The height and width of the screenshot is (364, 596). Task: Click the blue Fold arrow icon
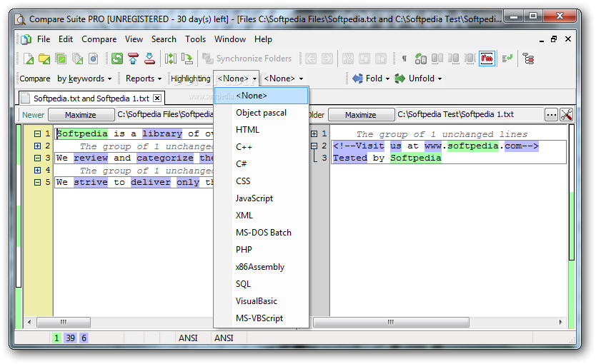357,79
